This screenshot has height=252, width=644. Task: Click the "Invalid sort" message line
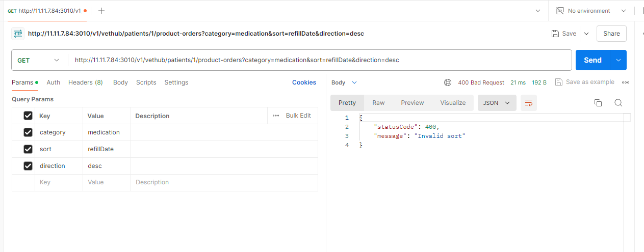coord(420,136)
